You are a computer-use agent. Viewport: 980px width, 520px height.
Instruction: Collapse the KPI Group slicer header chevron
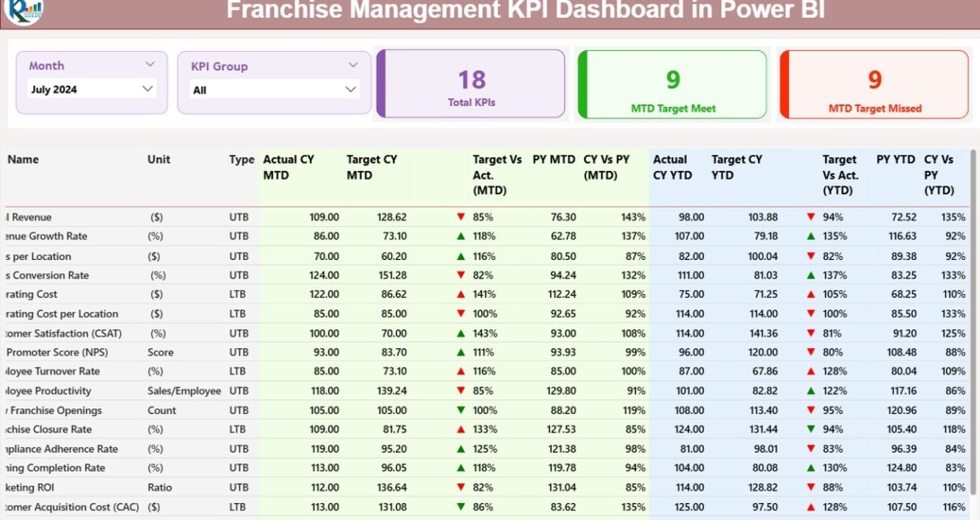pos(353,65)
